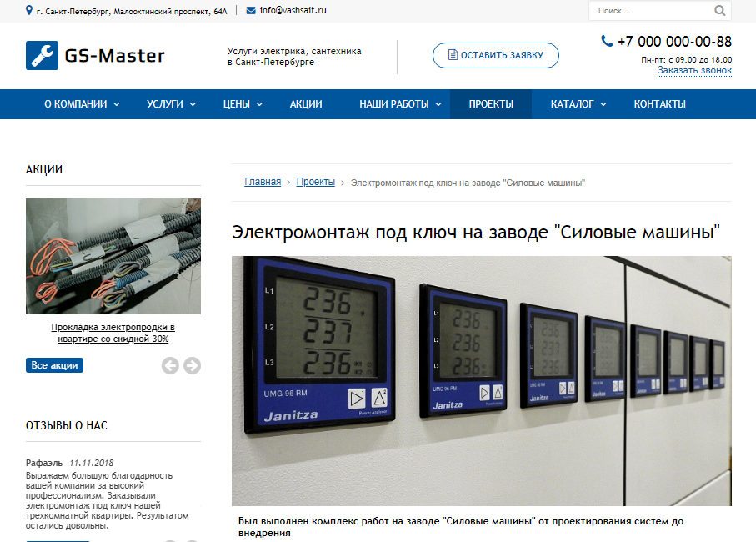This screenshot has width=756, height=542.
Task: Expand the О компании menu chevron
Action: click(x=117, y=104)
